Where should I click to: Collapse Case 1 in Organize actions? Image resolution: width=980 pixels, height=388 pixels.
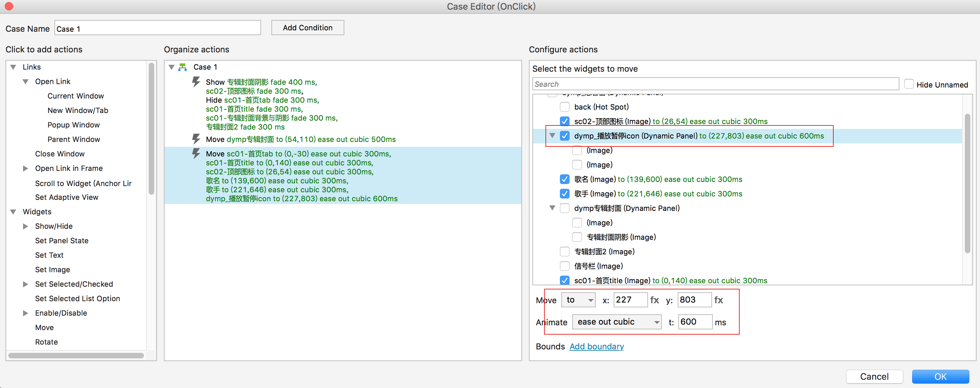pos(171,67)
